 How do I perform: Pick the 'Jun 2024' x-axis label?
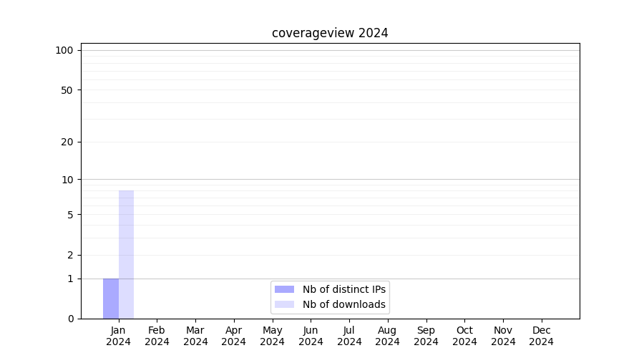[x=311, y=336]
